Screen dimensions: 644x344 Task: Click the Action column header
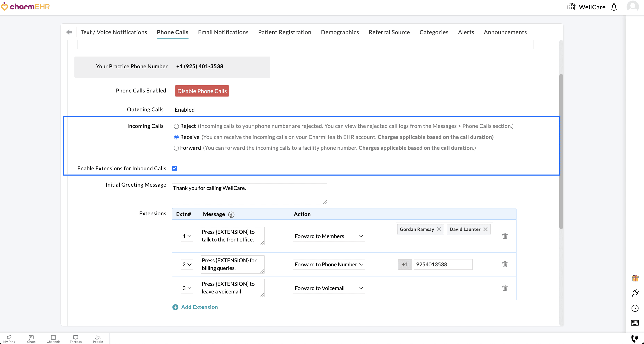point(302,214)
